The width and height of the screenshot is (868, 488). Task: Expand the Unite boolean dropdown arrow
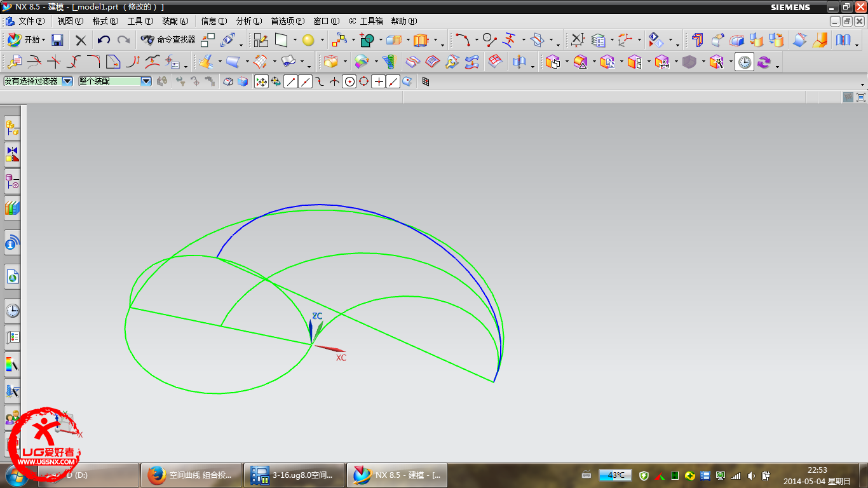(380, 41)
